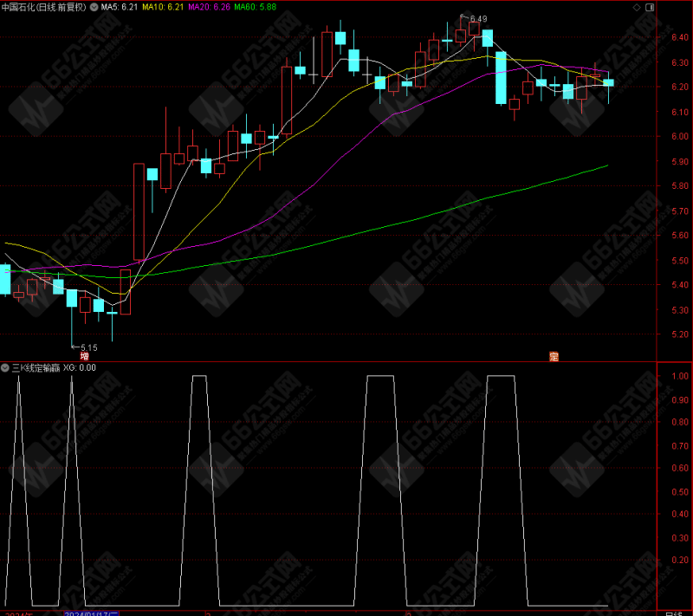Screen dimensions: 693x616
Task: Expand the dropdown beside 三K线定输赢 indicator name
Action: coord(5,367)
